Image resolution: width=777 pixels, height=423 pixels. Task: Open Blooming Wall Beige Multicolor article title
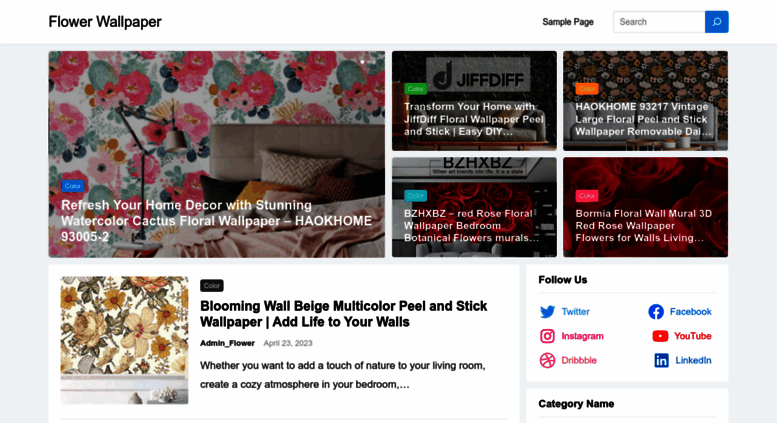click(x=343, y=314)
